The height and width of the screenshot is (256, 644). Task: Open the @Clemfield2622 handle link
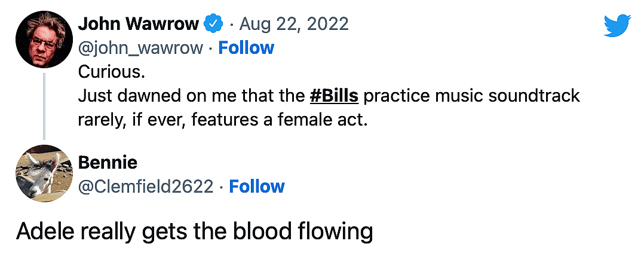coord(146,187)
